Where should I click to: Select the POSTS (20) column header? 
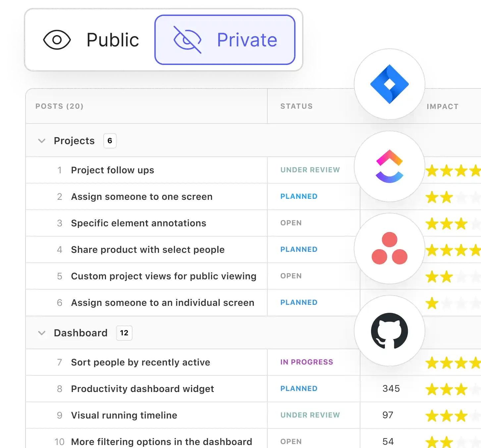(59, 106)
